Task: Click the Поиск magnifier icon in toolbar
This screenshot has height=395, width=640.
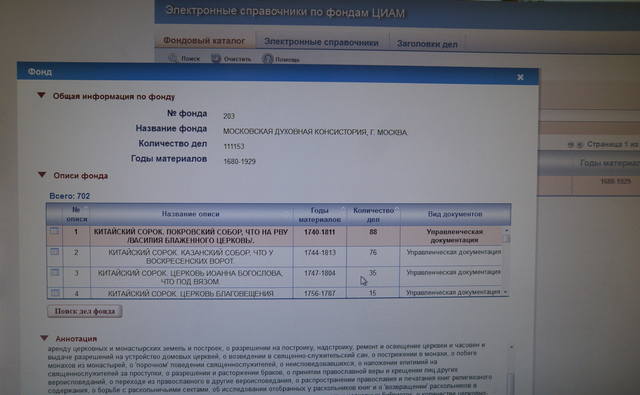Action: click(173, 58)
